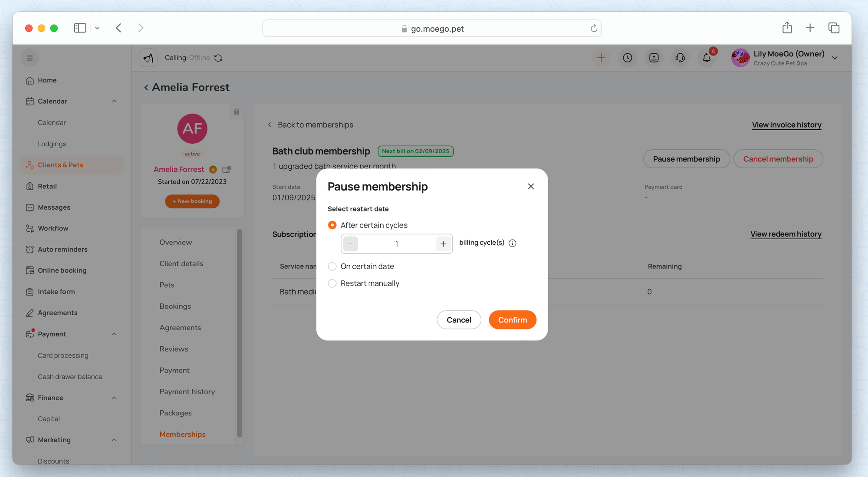Screen dimensions: 868x477
Task: Increase billing cycles with the plus stepper
Action: click(443, 244)
